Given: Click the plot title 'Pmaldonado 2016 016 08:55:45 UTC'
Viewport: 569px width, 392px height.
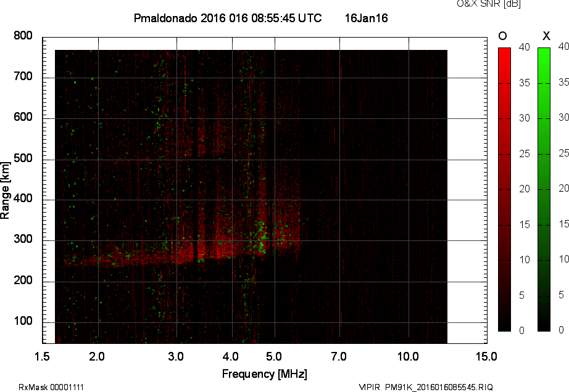Looking at the screenshot, I should pyautogui.click(x=228, y=18).
